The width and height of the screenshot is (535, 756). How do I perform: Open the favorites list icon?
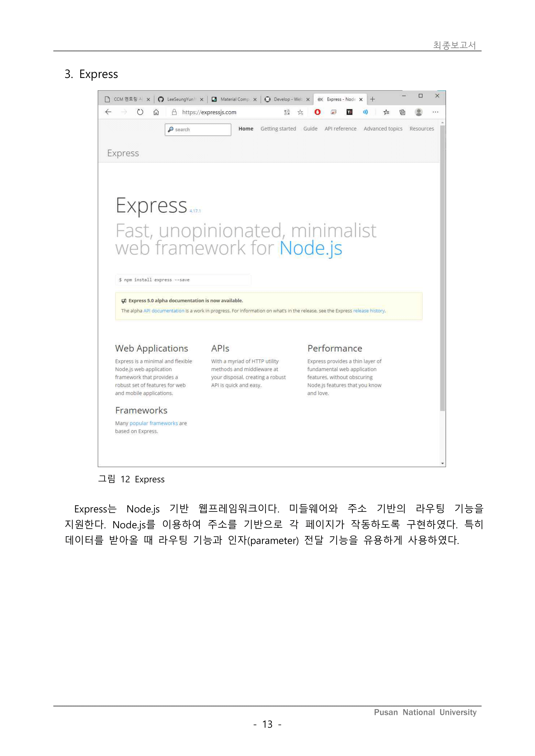pyautogui.click(x=386, y=112)
